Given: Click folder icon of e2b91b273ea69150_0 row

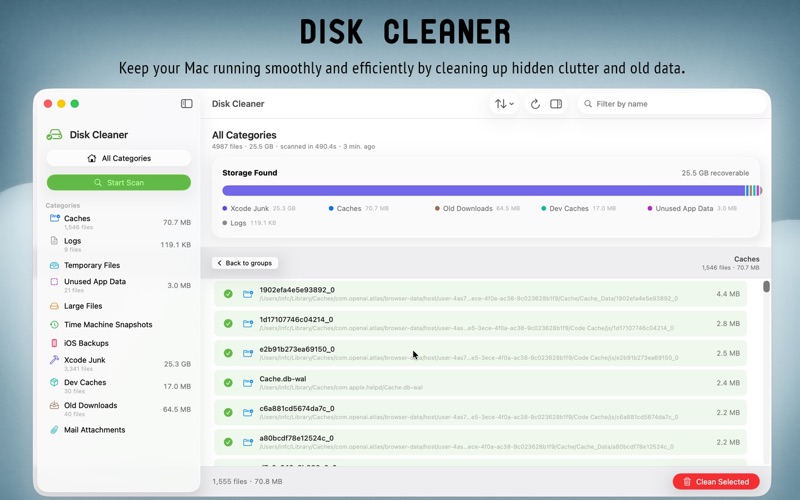Looking at the screenshot, I should 248,353.
